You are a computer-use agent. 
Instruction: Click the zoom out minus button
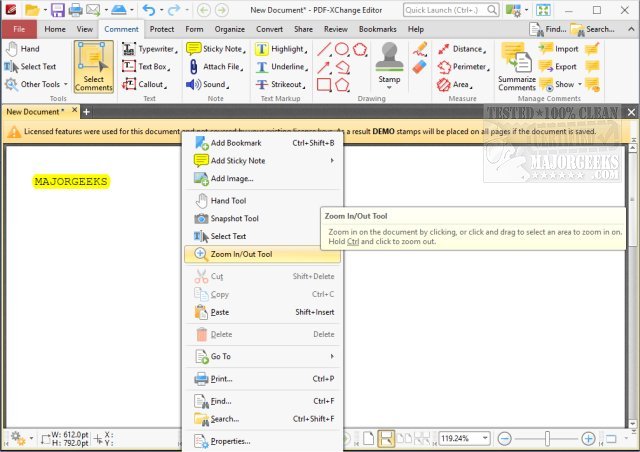[x=504, y=439]
